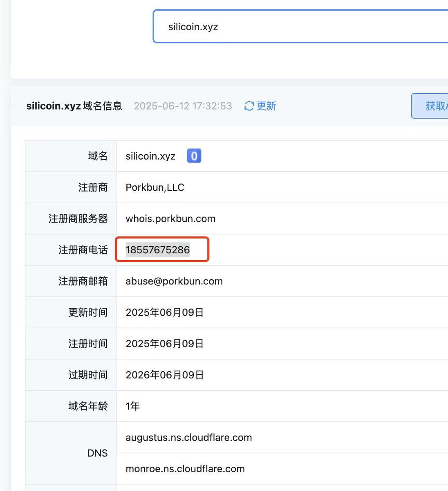448x491 pixels.
Task: Click the partially visible 获取 button
Action: point(430,106)
